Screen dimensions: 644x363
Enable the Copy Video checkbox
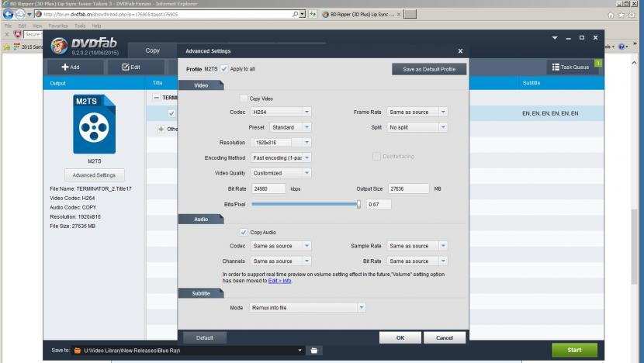click(x=244, y=99)
